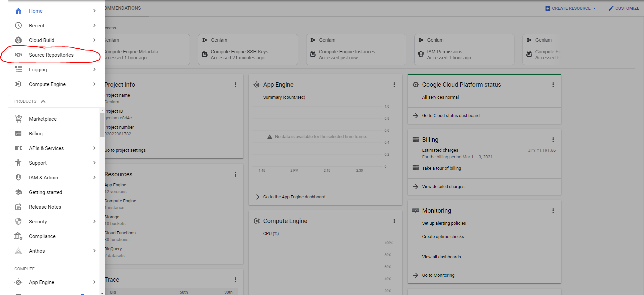Click the Home house icon
Image resolution: width=644 pixels, height=295 pixels.
tap(18, 11)
